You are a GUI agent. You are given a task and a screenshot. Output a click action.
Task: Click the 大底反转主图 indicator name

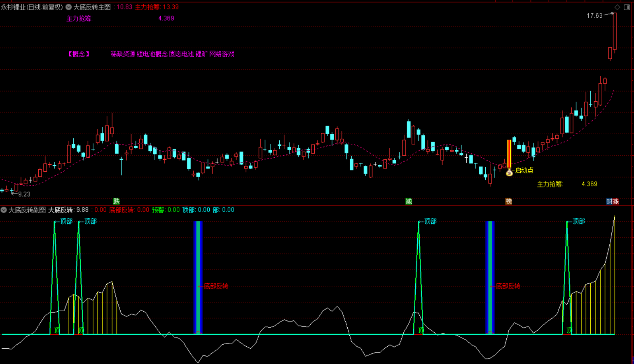(92, 7)
